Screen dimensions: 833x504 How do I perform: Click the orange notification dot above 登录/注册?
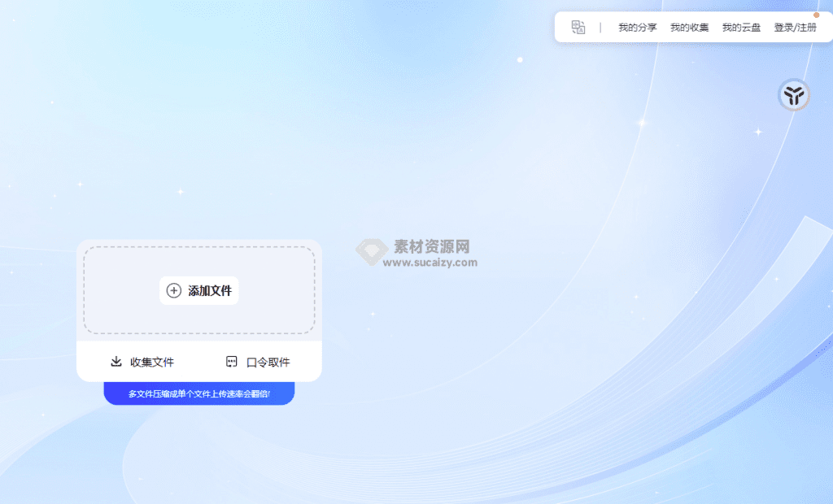[x=817, y=15]
